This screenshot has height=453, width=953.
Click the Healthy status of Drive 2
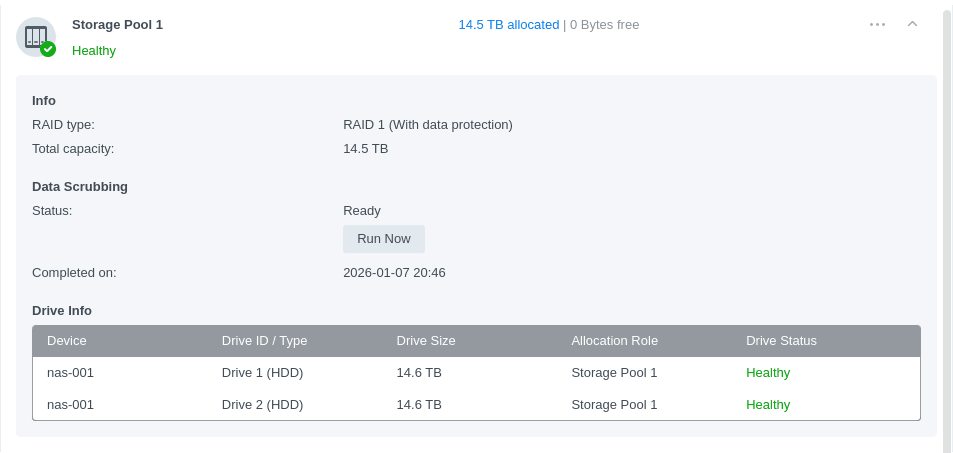point(768,405)
